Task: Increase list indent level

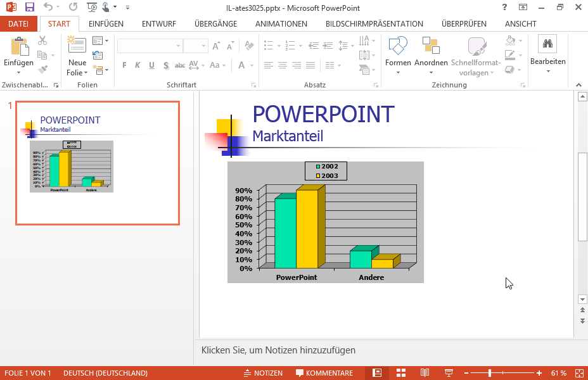Action: [x=328, y=46]
